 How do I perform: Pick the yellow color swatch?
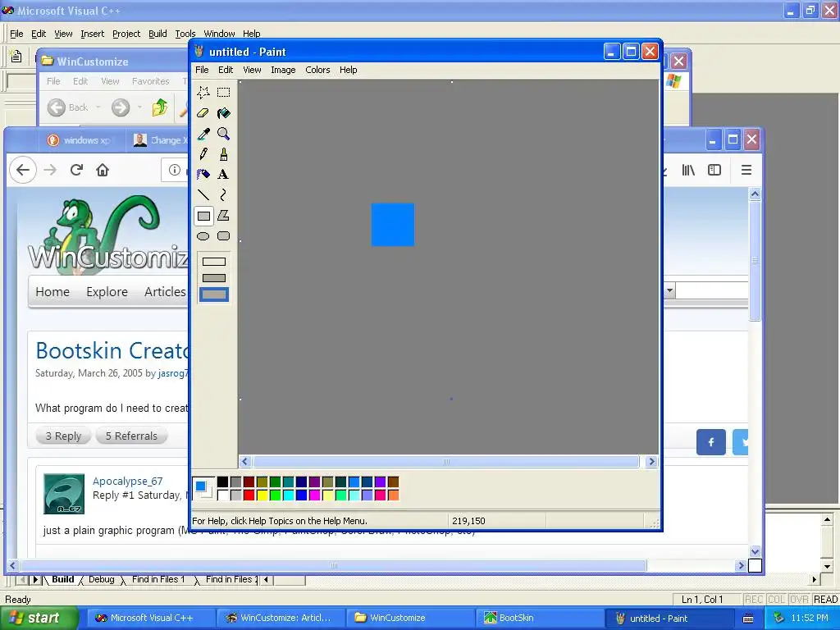[262, 495]
